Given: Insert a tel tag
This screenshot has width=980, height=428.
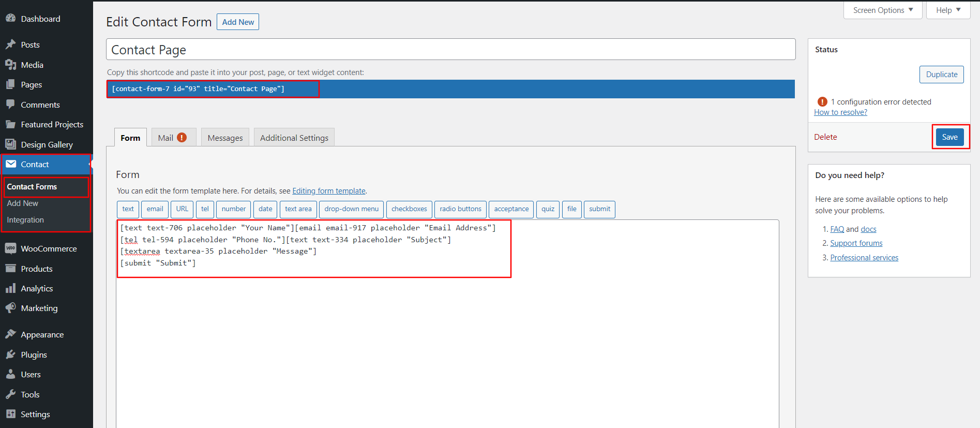Looking at the screenshot, I should pos(205,209).
